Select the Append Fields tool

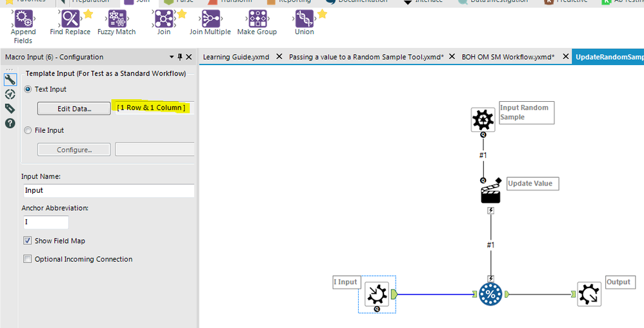coord(23,26)
